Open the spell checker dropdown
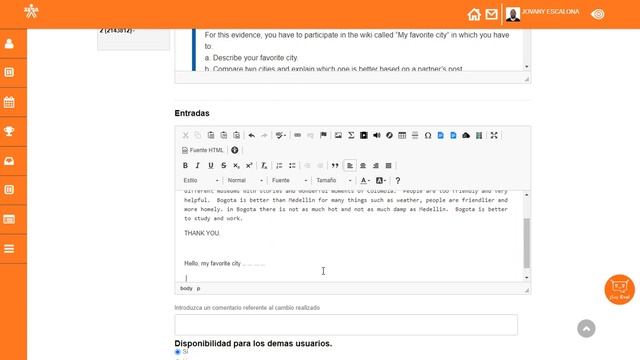 [x=281, y=135]
